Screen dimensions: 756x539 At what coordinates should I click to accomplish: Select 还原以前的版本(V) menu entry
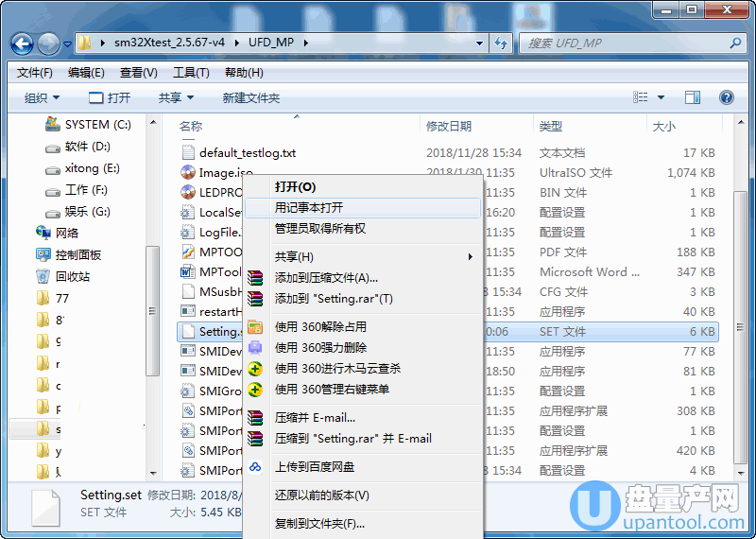click(x=321, y=496)
